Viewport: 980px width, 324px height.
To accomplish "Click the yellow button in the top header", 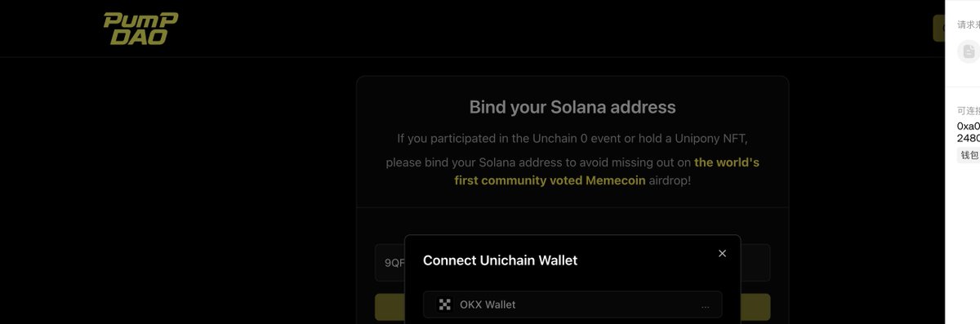I will click(939, 29).
